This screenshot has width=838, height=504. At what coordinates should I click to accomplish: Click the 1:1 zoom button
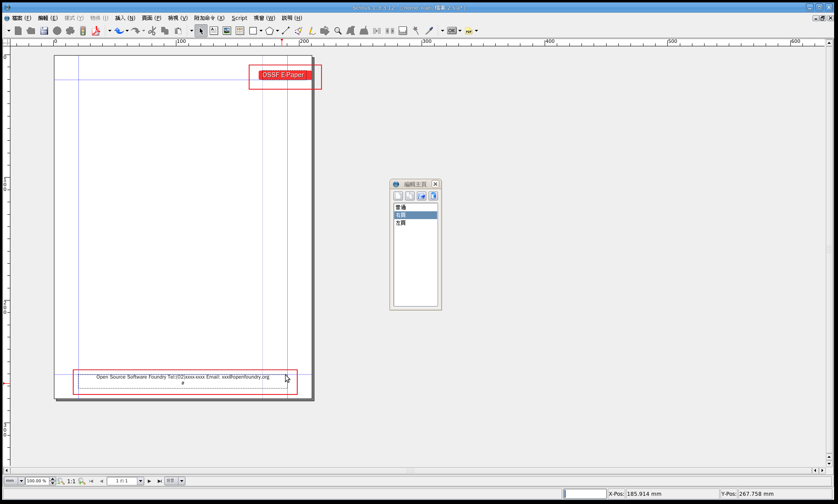tap(71, 481)
